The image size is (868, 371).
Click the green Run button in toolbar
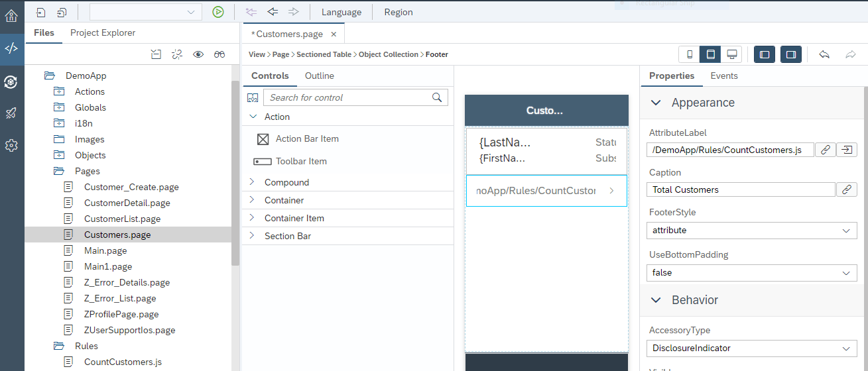(x=218, y=12)
